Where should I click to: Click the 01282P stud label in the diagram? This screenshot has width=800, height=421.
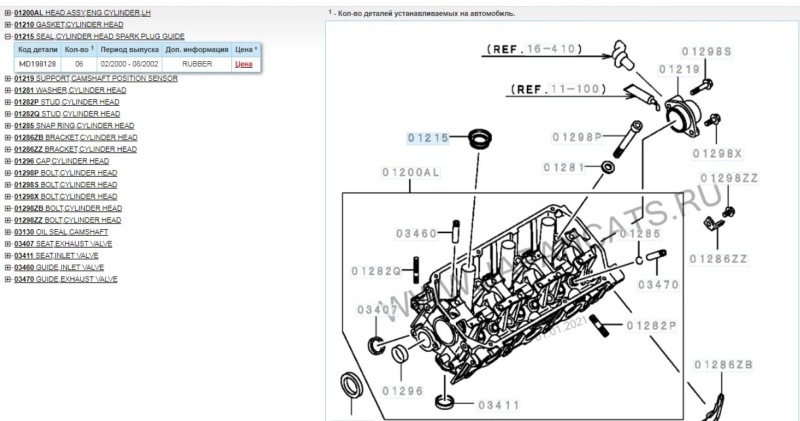(x=652, y=326)
